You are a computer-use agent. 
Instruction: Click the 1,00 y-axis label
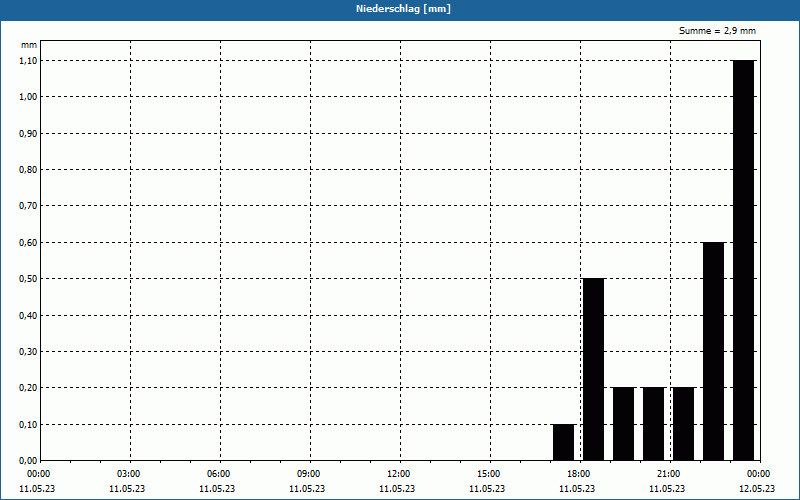point(28,97)
